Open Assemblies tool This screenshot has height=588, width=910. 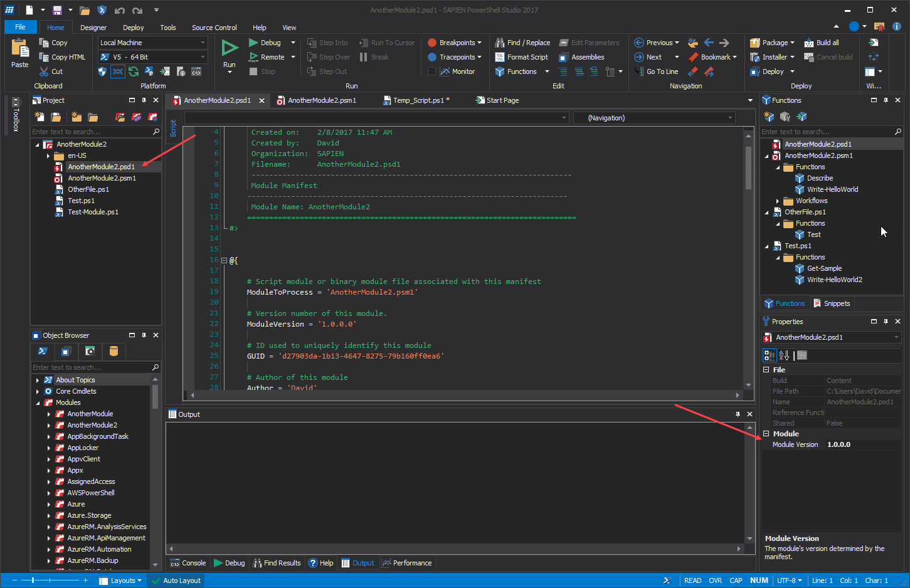point(581,57)
